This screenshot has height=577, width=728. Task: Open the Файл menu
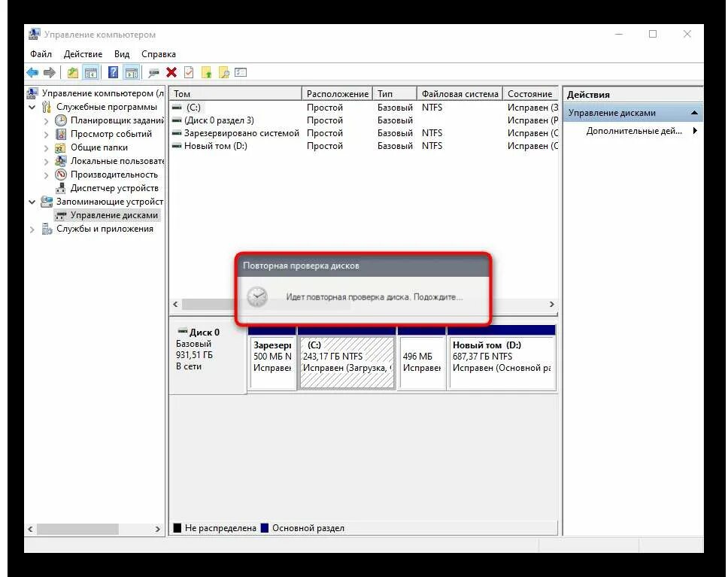click(41, 54)
